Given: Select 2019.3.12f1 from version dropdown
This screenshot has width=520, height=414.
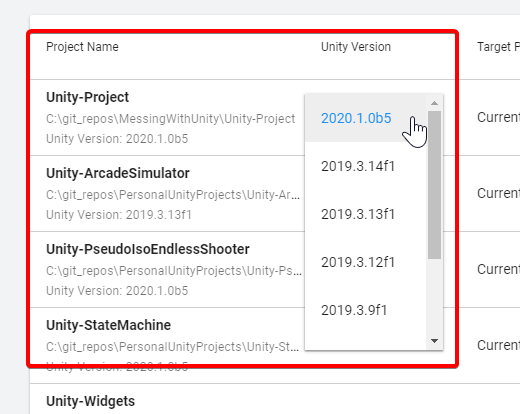Looking at the screenshot, I should [365, 262].
